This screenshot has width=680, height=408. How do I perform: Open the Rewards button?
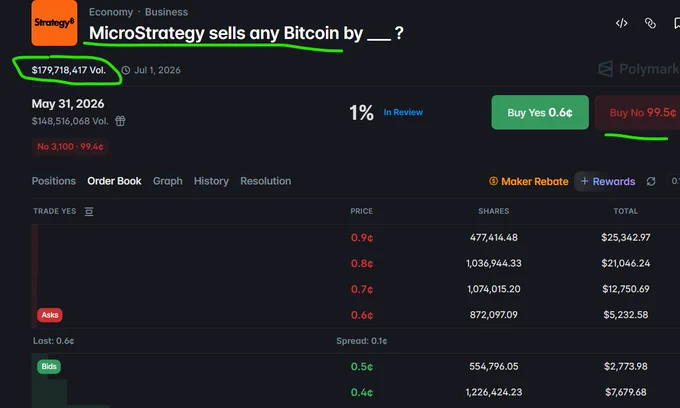pyautogui.click(x=608, y=181)
